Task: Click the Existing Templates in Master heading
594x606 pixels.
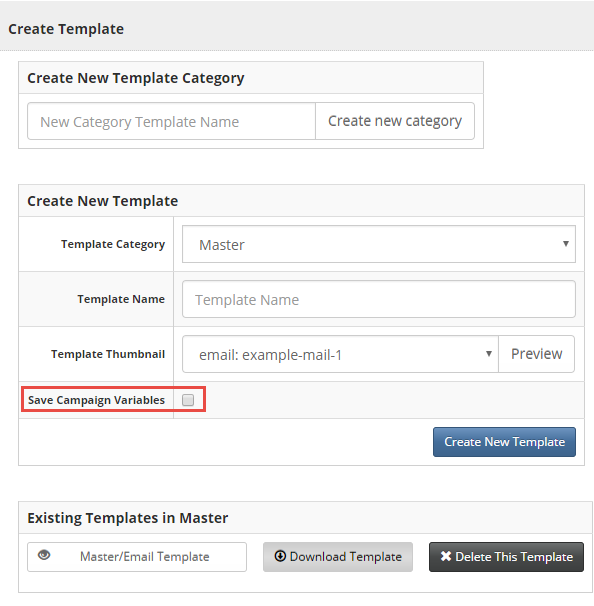Action: (x=128, y=518)
